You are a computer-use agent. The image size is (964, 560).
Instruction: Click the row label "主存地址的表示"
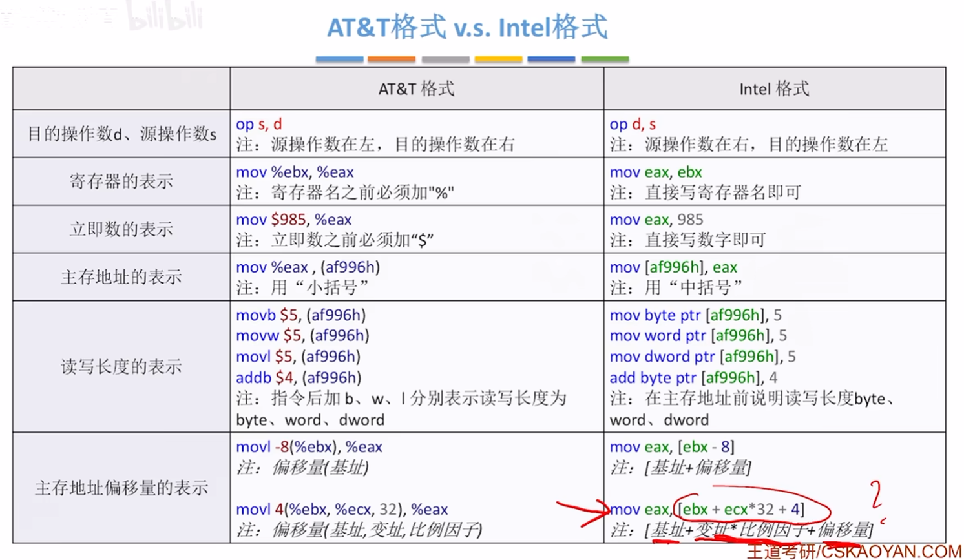pyautogui.click(x=121, y=277)
